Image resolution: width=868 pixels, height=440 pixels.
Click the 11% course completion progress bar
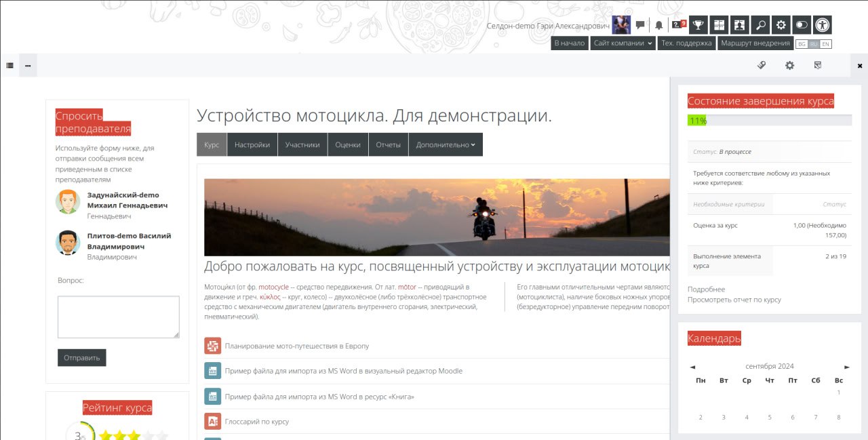point(770,121)
